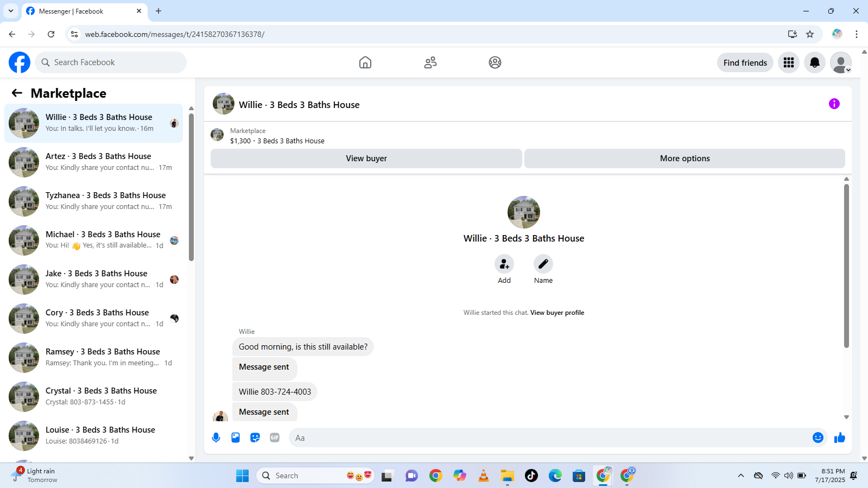Image resolution: width=868 pixels, height=488 pixels.
Task: Close the Messenger | Facebook tab
Action: 139,11
